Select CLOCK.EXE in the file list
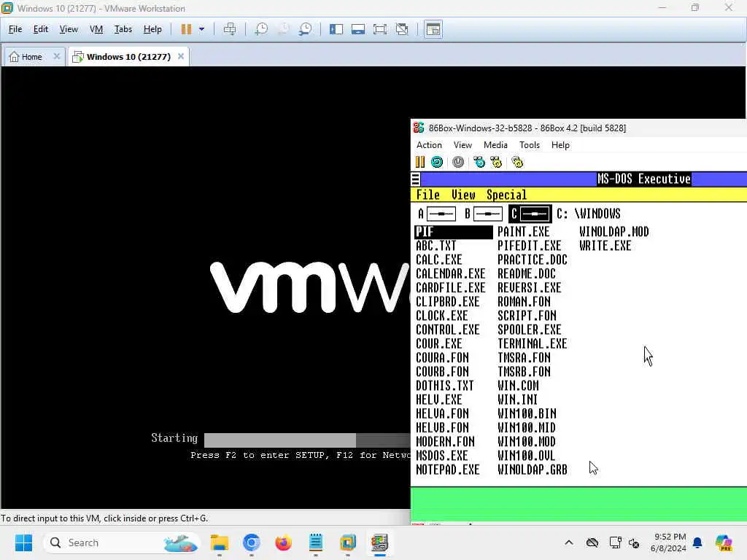747x560 pixels. click(441, 316)
